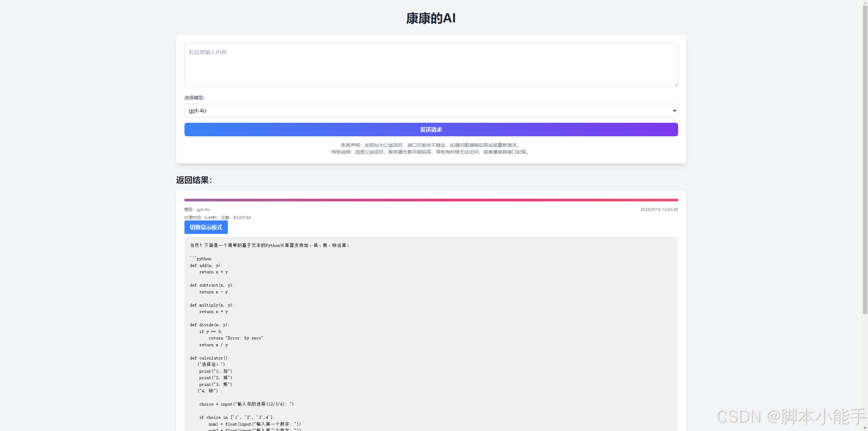The image size is (868, 431).
Task: Open the gpt-4o model select box
Action: [431, 111]
